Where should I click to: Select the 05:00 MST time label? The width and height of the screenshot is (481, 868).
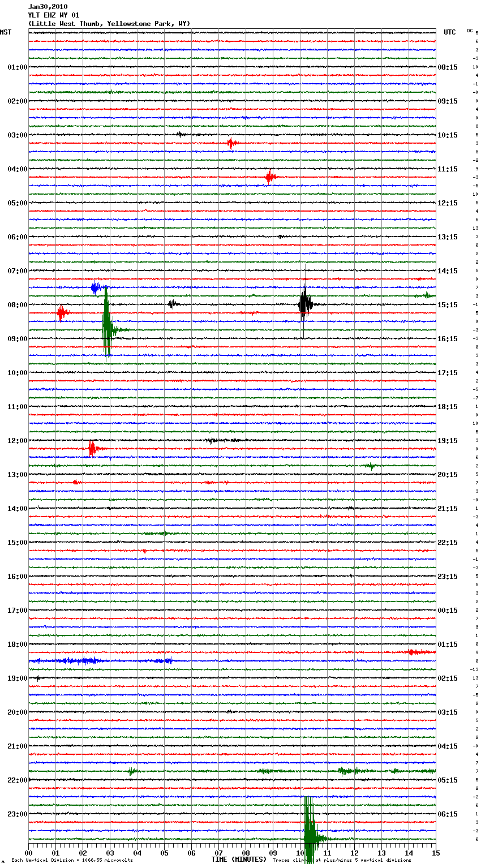click(18, 203)
